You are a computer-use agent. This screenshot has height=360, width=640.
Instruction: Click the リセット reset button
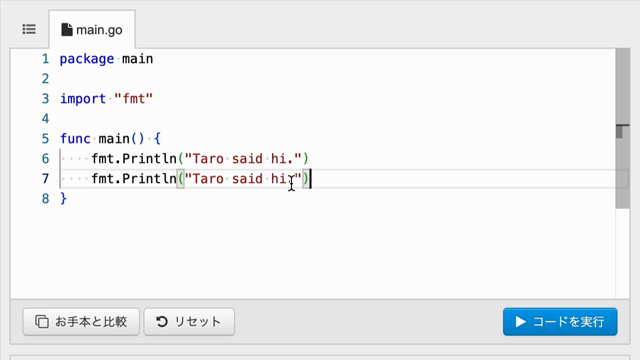(x=189, y=322)
